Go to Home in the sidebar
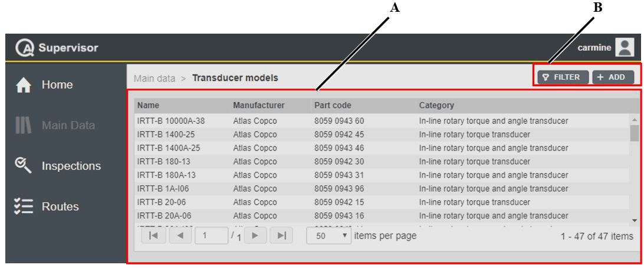Screen dimensions: 644x268 57,85
